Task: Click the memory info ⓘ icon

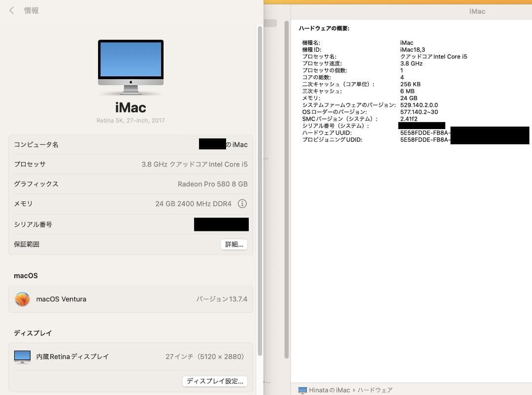Action: click(242, 203)
